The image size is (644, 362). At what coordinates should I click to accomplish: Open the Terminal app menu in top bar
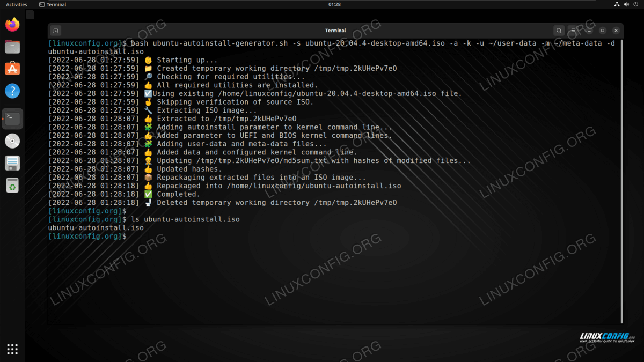[53, 4]
